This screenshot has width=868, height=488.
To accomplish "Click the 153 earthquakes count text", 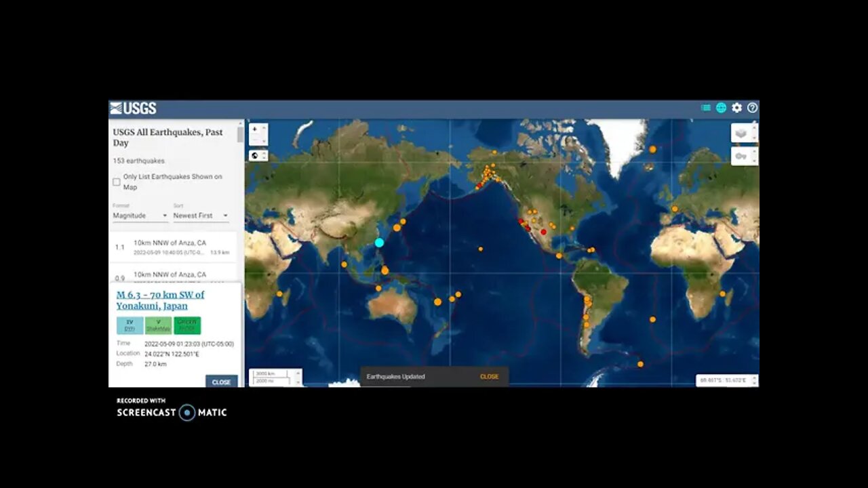I will (x=138, y=161).
